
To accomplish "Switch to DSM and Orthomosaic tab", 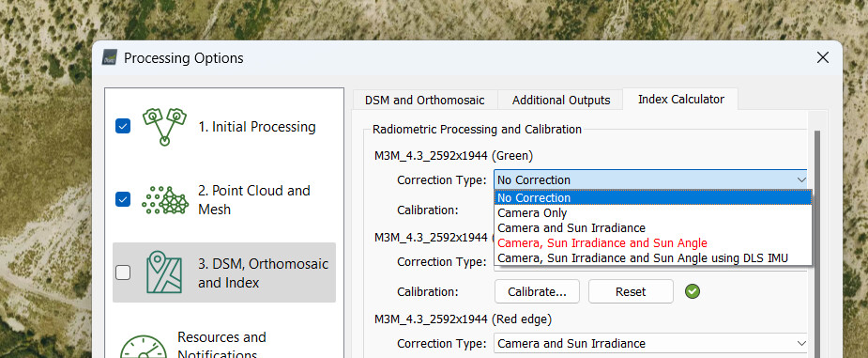I will [424, 101].
